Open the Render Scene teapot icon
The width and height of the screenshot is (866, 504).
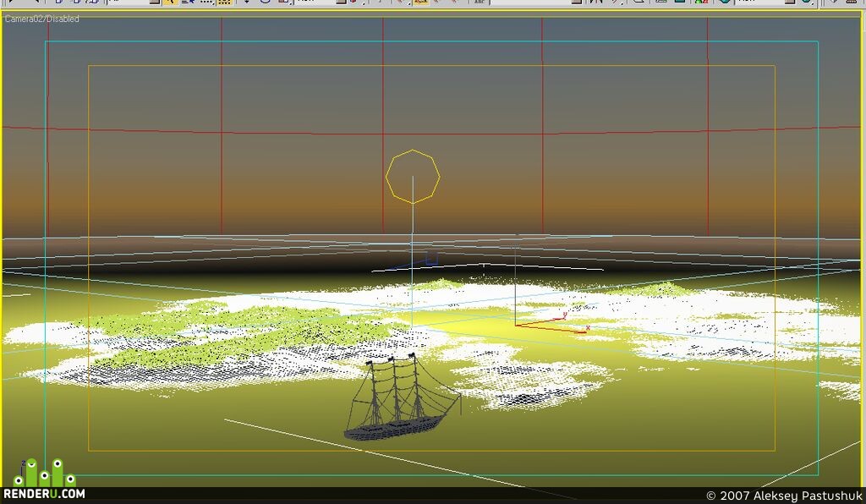[725, 3]
